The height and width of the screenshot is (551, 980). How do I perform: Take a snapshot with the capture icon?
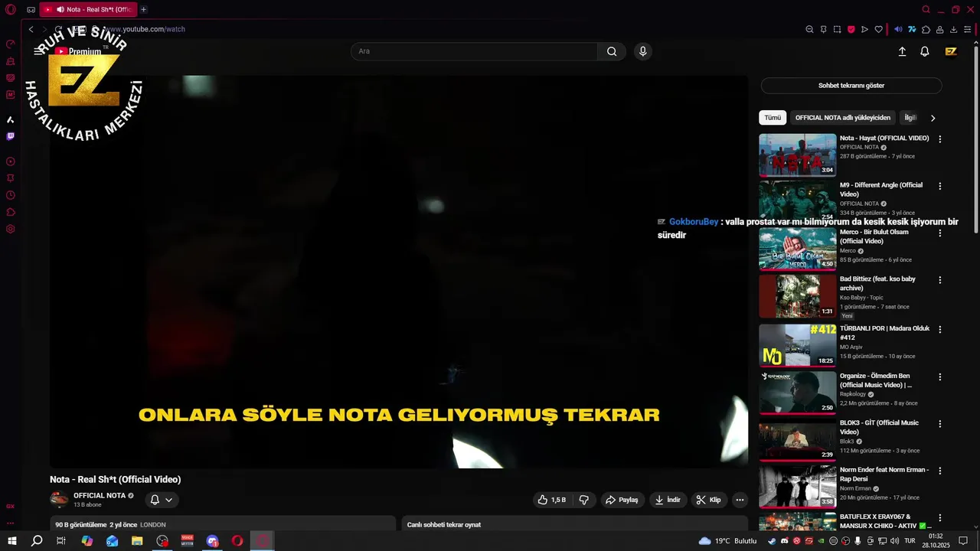[x=837, y=29]
